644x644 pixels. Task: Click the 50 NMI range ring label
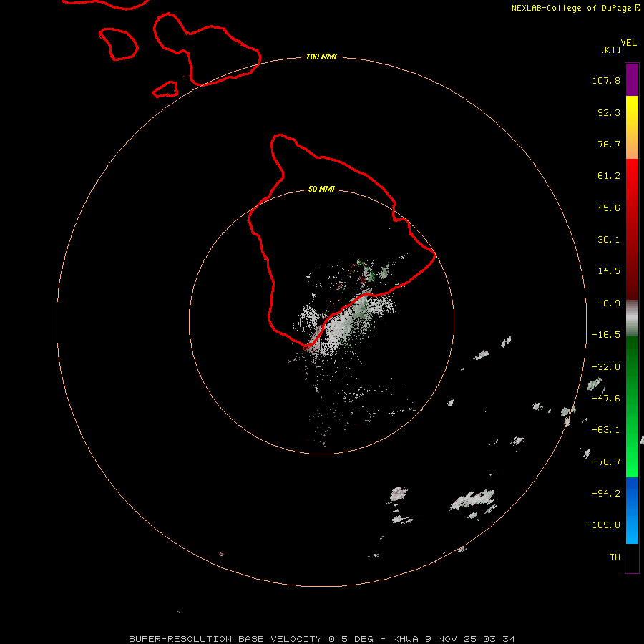(321, 189)
